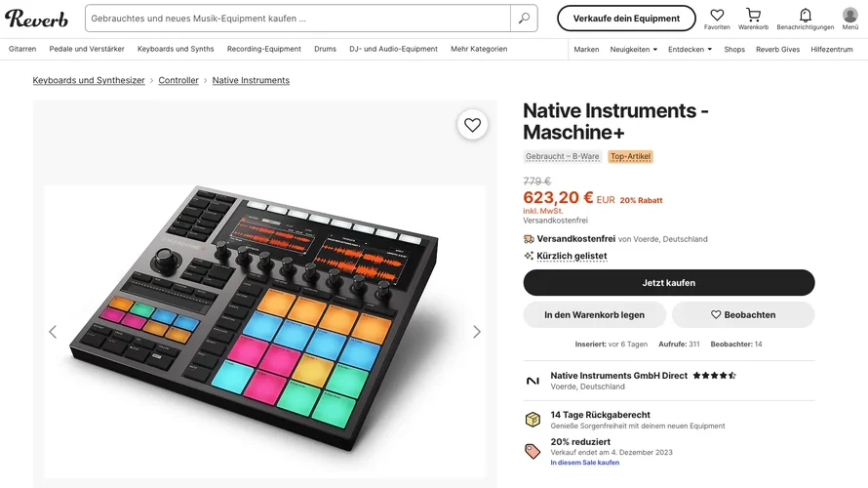The height and width of the screenshot is (488, 868).
Task: Show next product image arrow
Action: (x=477, y=332)
